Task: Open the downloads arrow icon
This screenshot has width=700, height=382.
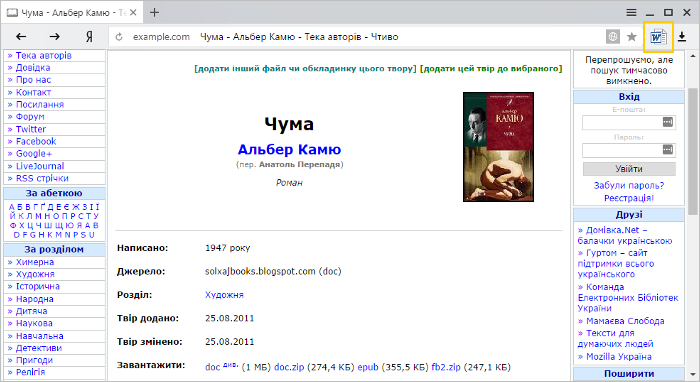Action: click(682, 37)
